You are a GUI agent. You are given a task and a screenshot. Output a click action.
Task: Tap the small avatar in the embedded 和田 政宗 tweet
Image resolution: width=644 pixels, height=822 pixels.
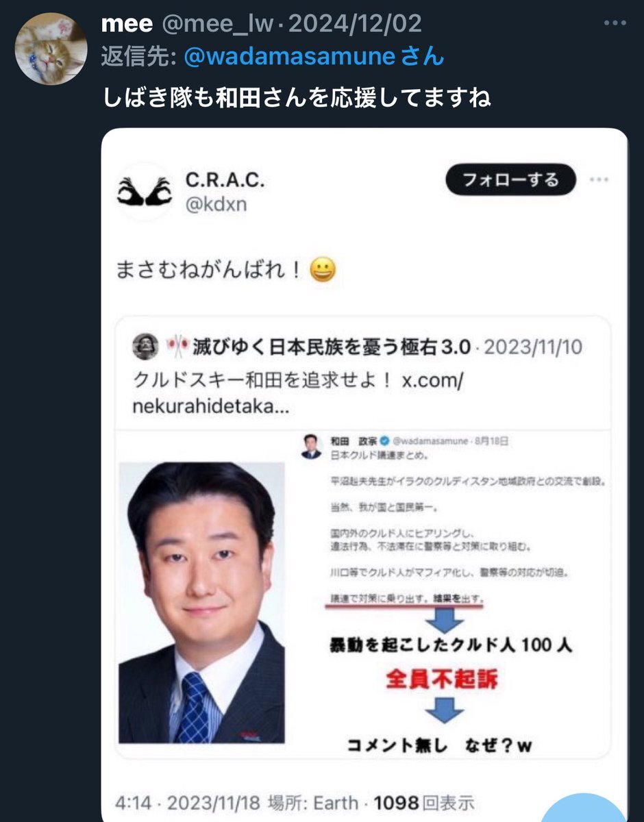click(310, 447)
